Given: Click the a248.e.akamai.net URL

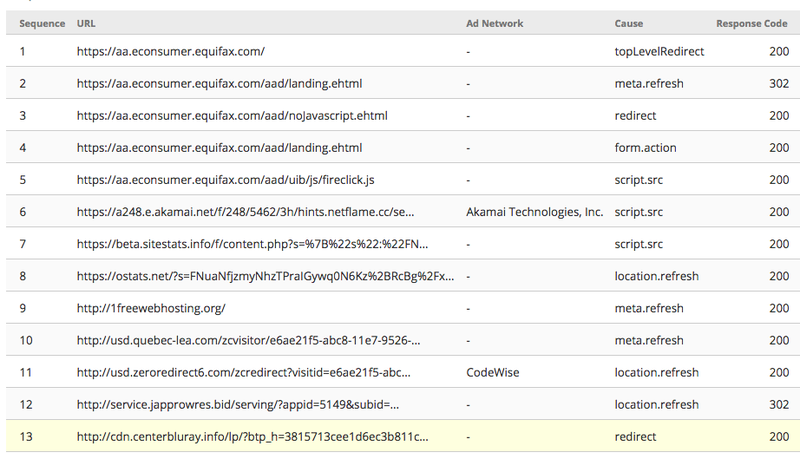Looking at the screenshot, I should pos(245,212).
